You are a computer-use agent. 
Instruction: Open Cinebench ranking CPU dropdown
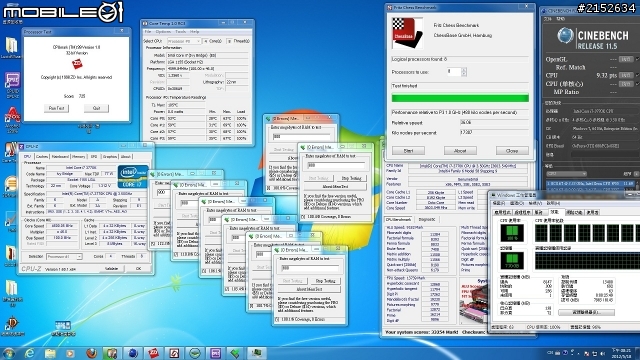click(567, 174)
